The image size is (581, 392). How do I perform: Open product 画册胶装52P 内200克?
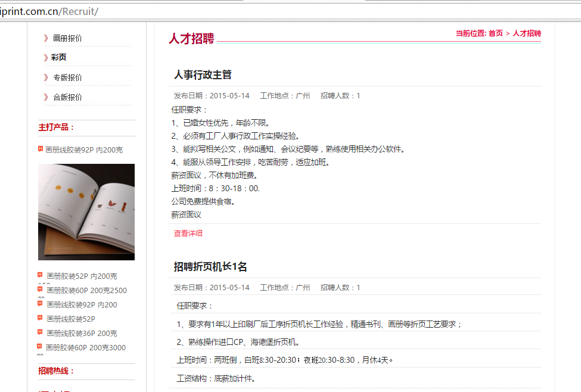point(82,276)
